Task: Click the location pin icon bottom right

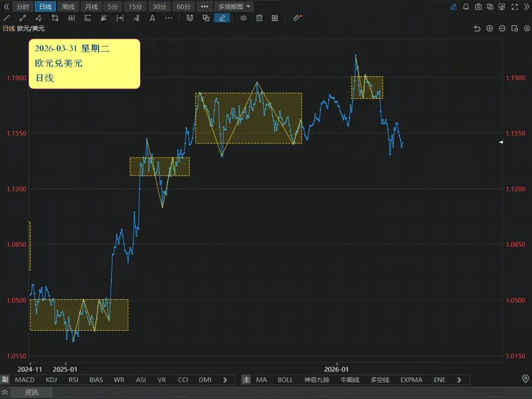Action: click(526, 379)
